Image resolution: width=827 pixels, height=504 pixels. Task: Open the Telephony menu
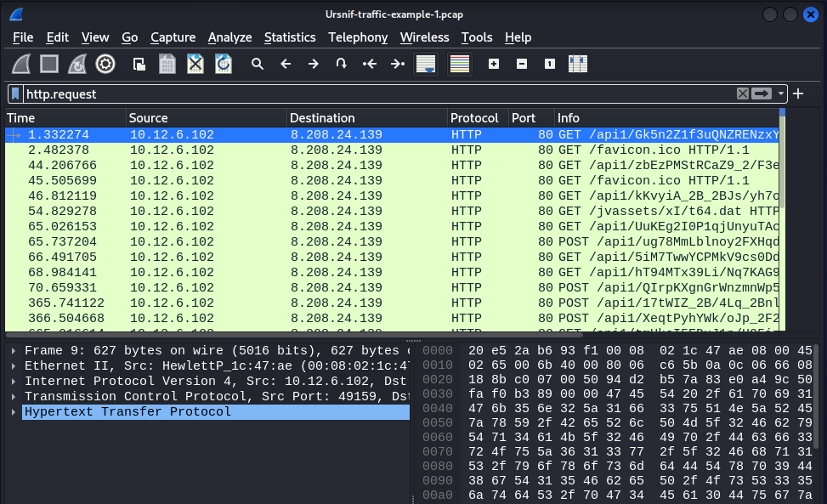pos(358,37)
